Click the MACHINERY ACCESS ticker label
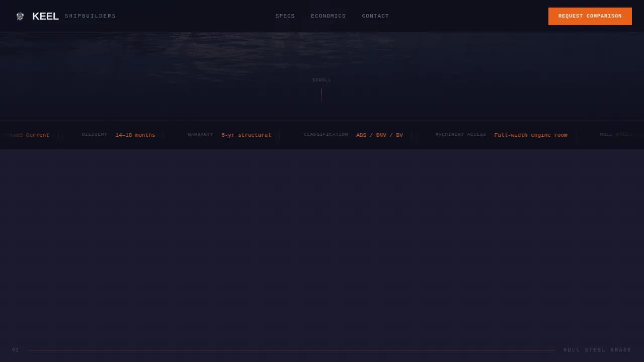644x362 pixels. 460,135
